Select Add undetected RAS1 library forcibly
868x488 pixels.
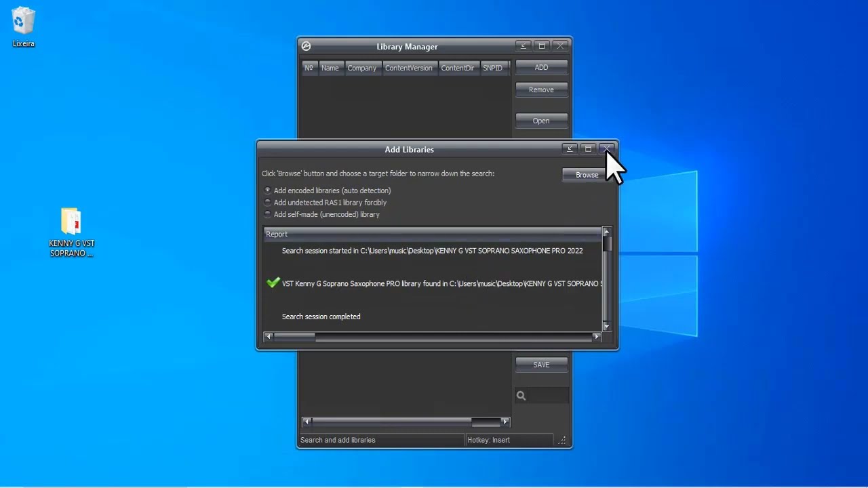point(325,203)
